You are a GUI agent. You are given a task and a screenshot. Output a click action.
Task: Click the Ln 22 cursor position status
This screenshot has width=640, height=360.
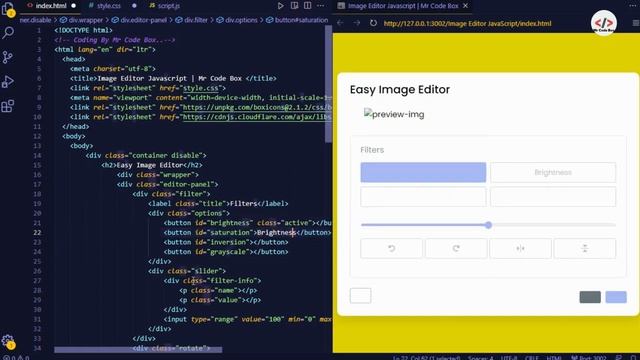(427, 358)
